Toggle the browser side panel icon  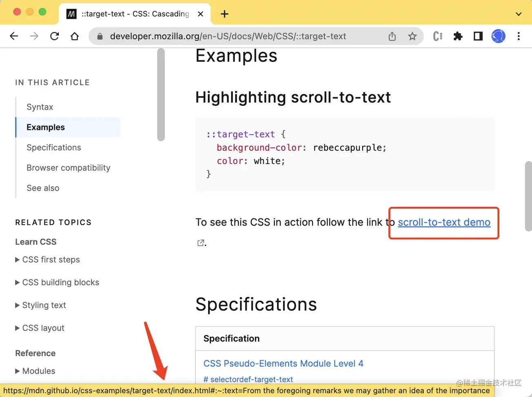pos(478,36)
